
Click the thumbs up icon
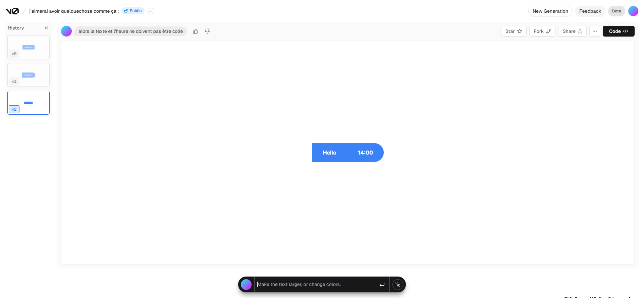pyautogui.click(x=196, y=31)
